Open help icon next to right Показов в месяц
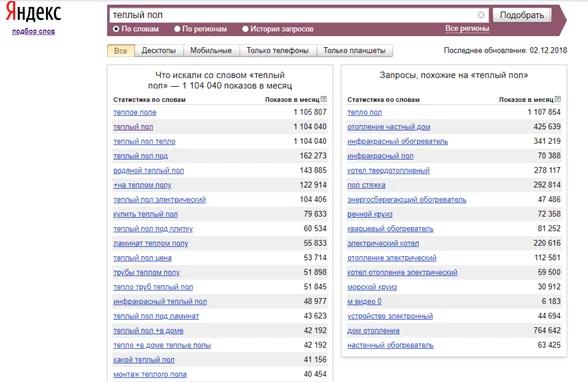Screen dimensions: 588x382 [558, 99]
